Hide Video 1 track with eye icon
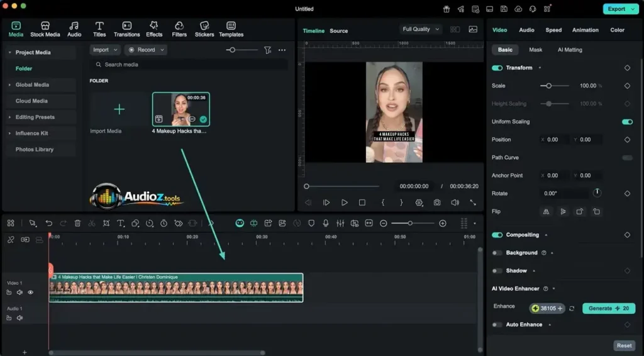The height and width of the screenshot is (356, 644). 30,292
